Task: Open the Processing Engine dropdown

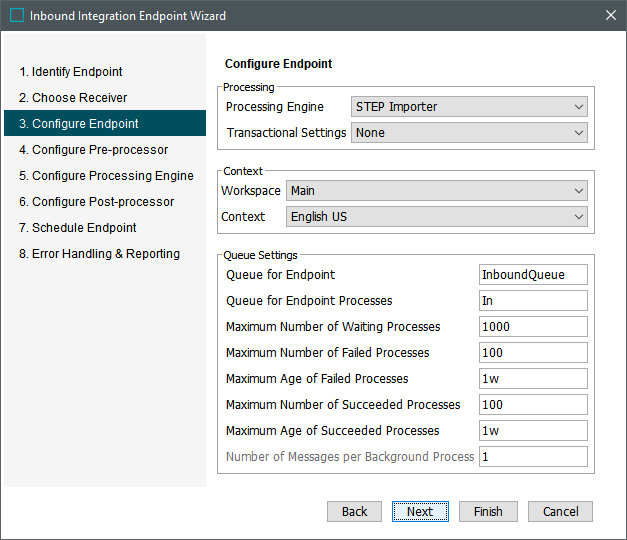Action: [x=469, y=107]
